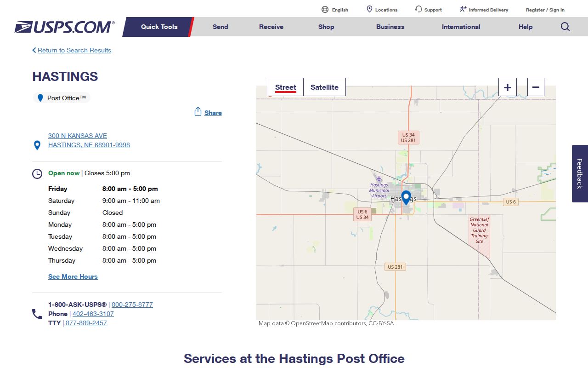Zoom out the map with minus button

tap(536, 87)
